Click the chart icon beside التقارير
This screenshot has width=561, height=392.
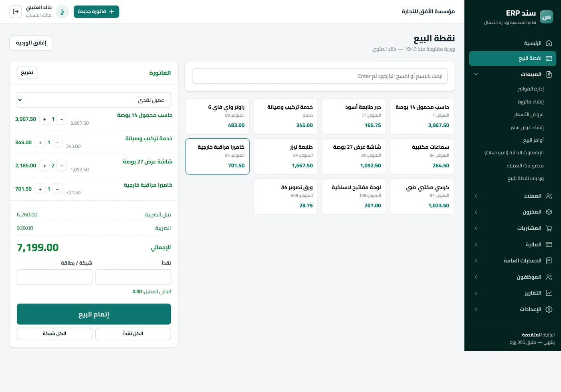549,293
